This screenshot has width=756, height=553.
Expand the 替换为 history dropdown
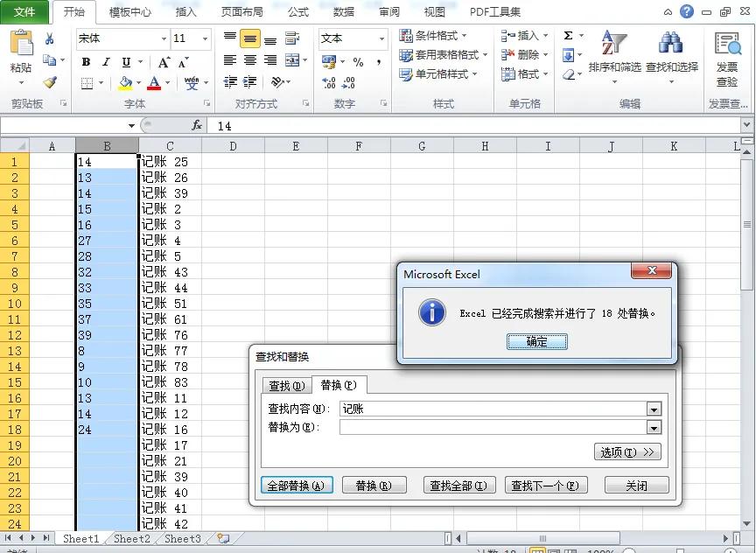point(654,427)
